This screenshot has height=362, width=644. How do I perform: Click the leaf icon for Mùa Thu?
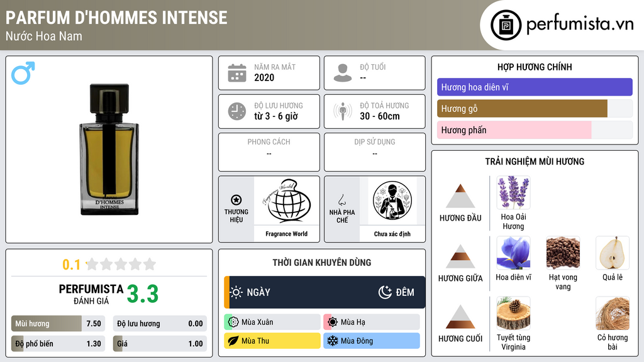[233, 341]
